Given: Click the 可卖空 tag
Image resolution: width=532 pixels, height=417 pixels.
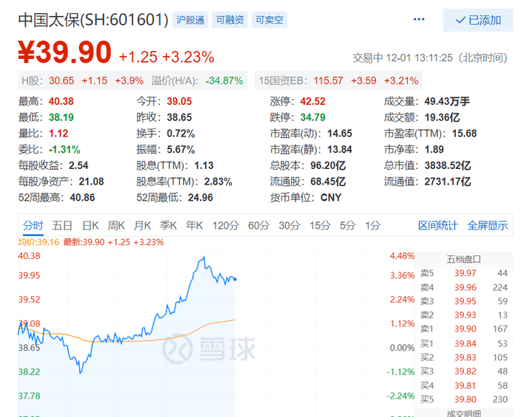Looking at the screenshot, I should click(x=269, y=20).
